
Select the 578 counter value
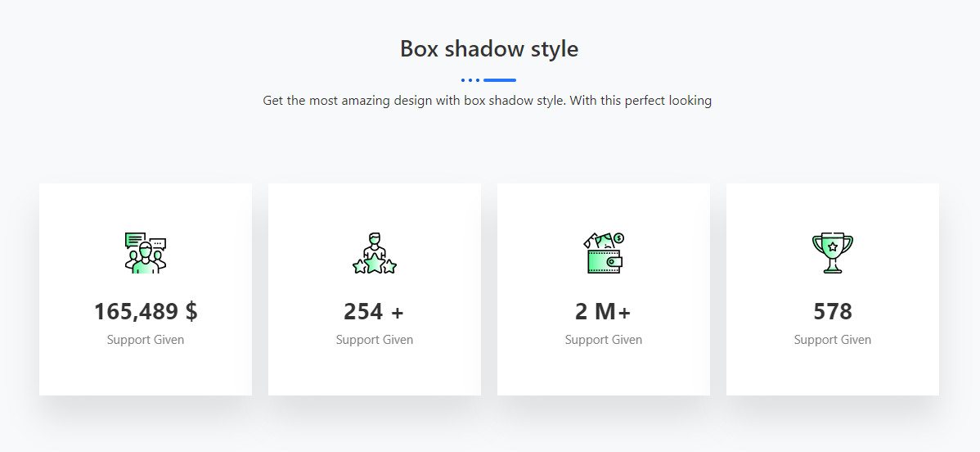833,312
